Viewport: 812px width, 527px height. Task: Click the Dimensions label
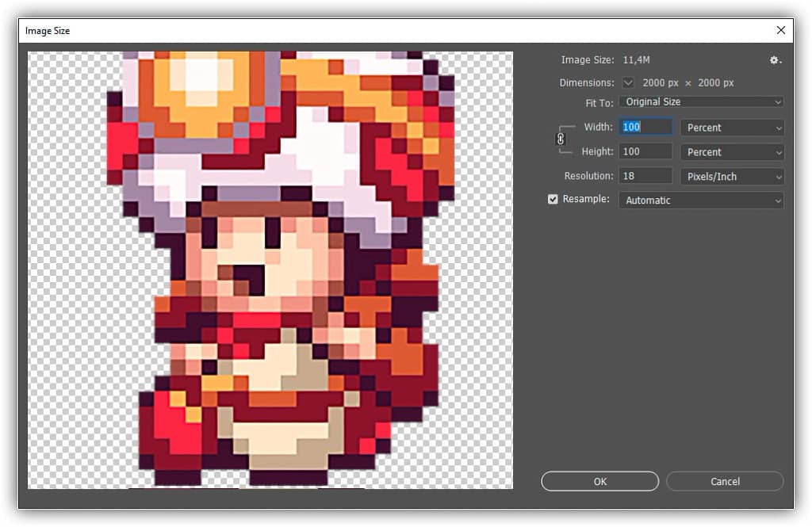tap(587, 83)
